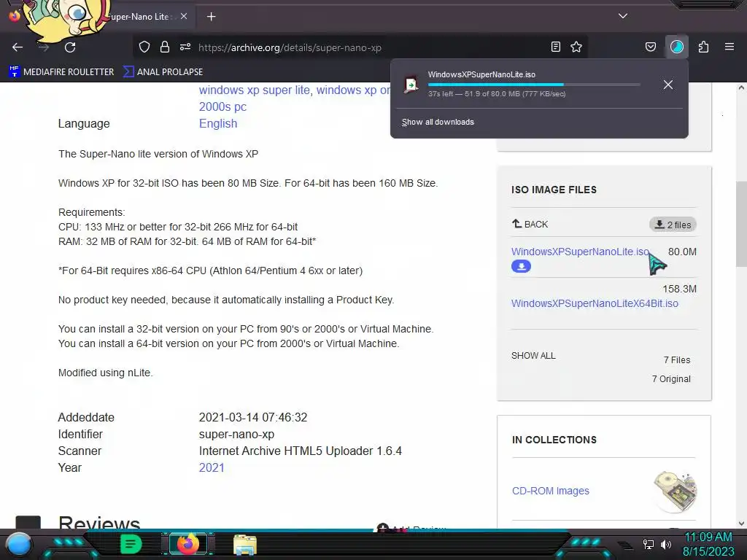Click the 80.0M file size text
Screen dimensions: 747x560
tap(682, 252)
